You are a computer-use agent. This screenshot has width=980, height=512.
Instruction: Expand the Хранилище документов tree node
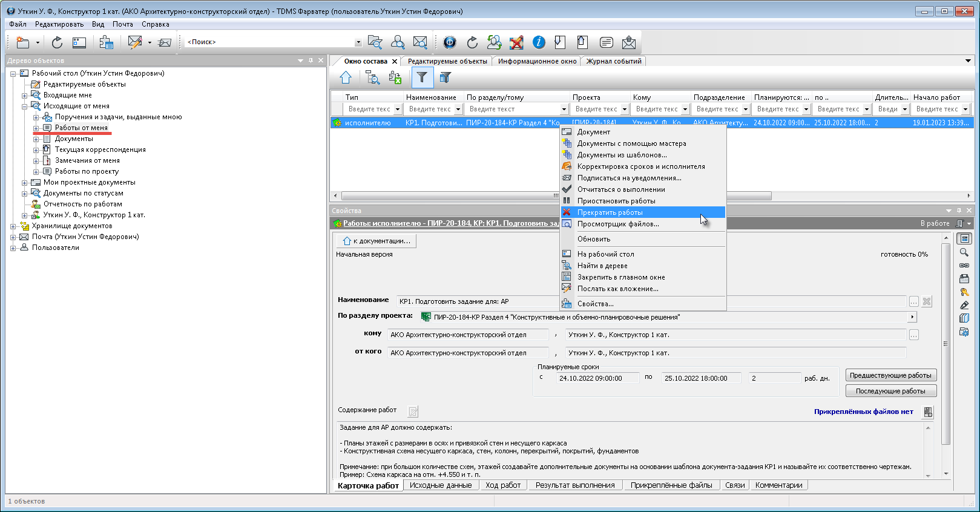[13, 226]
